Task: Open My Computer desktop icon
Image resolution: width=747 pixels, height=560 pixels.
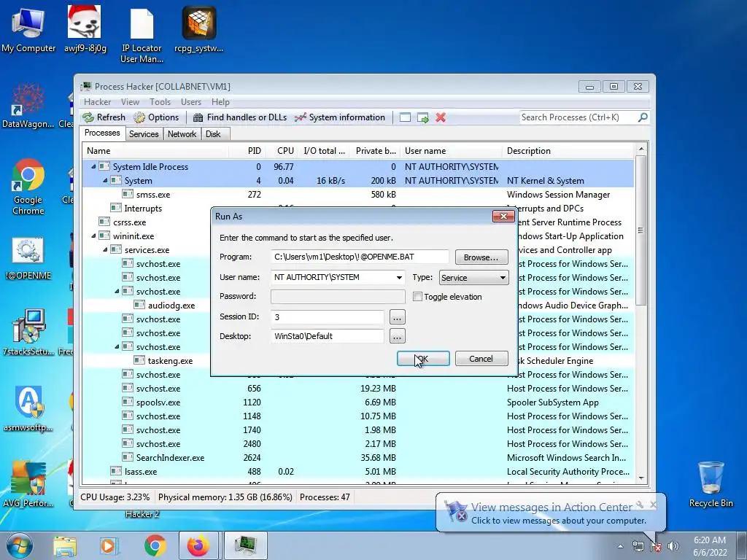Action: (28, 30)
